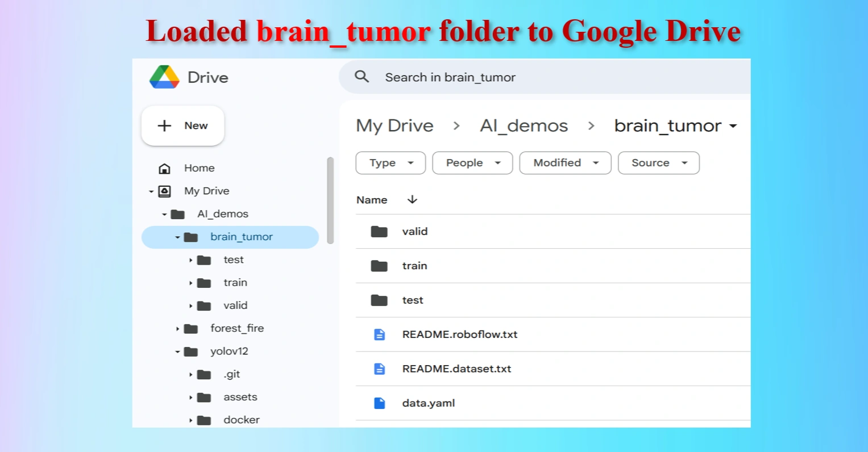
Task: Open the Type filter dropdown
Action: 391,163
